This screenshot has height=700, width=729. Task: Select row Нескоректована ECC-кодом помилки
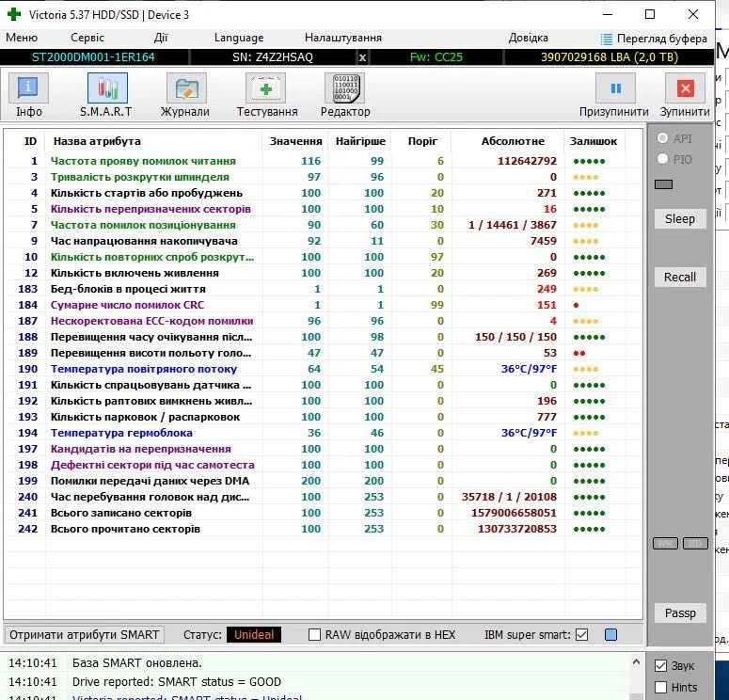(324, 321)
